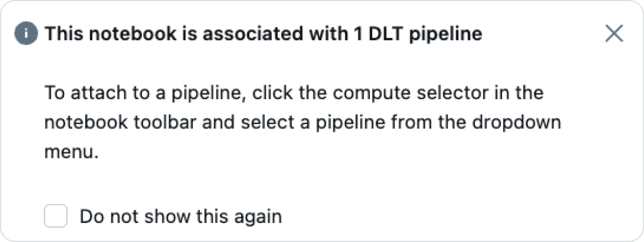Dismiss the DLT pipeline notification with X
The width and height of the screenshot is (644, 242).
click(614, 35)
